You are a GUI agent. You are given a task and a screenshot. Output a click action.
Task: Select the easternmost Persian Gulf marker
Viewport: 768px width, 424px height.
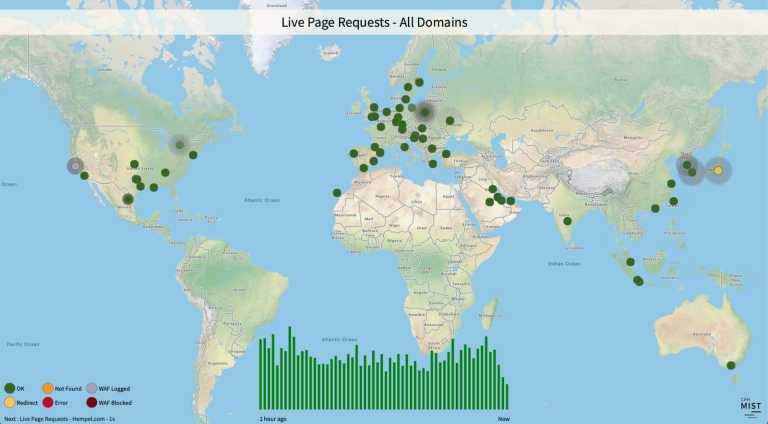511,201
